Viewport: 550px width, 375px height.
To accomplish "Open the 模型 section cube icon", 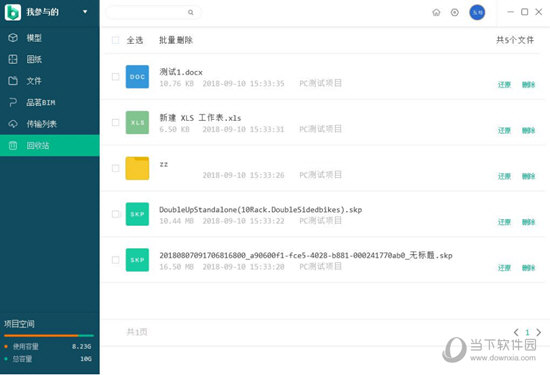I will 13,38.
